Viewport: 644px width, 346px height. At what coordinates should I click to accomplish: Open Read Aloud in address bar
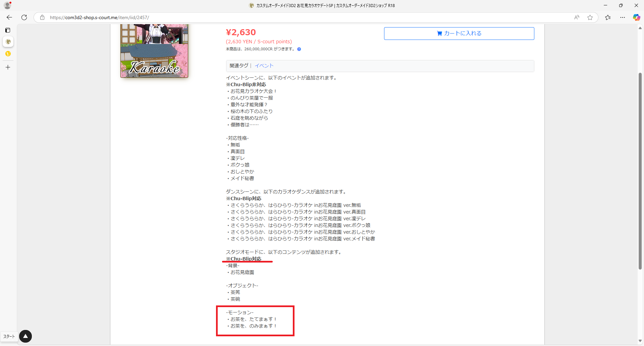pos(577,17)
